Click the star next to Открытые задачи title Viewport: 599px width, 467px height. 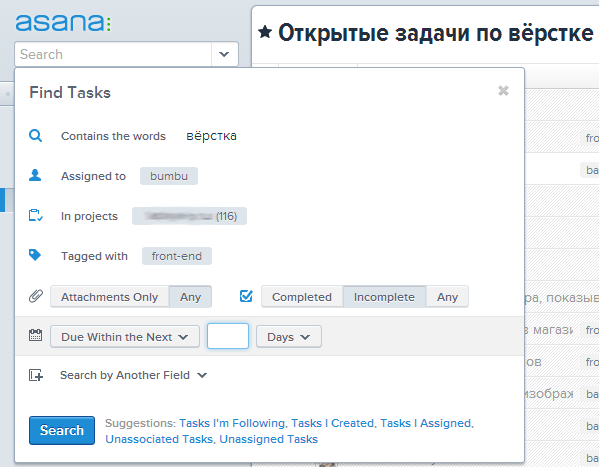pyautogui.click(x=265, y=32)
